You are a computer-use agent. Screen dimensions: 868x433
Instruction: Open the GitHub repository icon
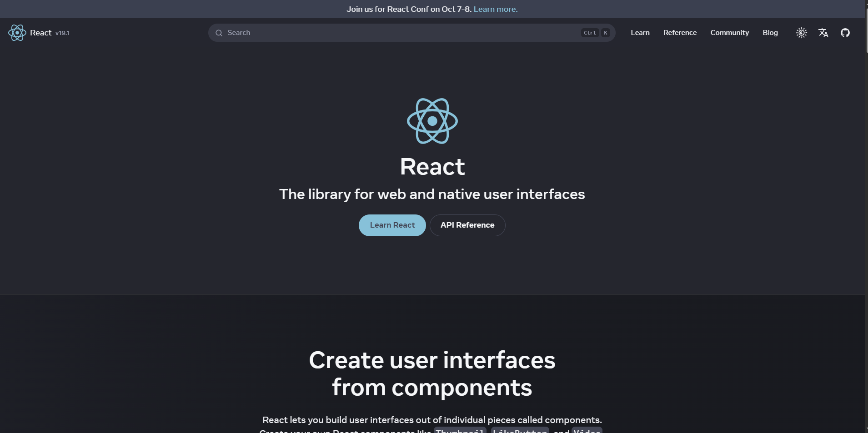[845, 33]
